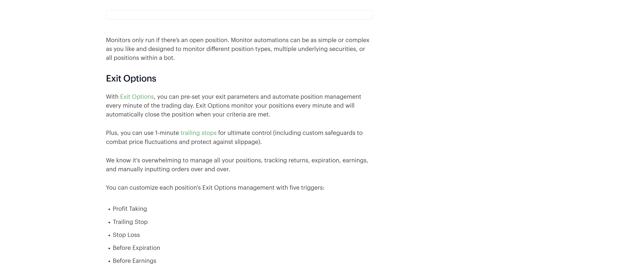Select the Profit Taking list item
Image resolution: width=644 pixels, height=270 pixels.
point(130,209)
